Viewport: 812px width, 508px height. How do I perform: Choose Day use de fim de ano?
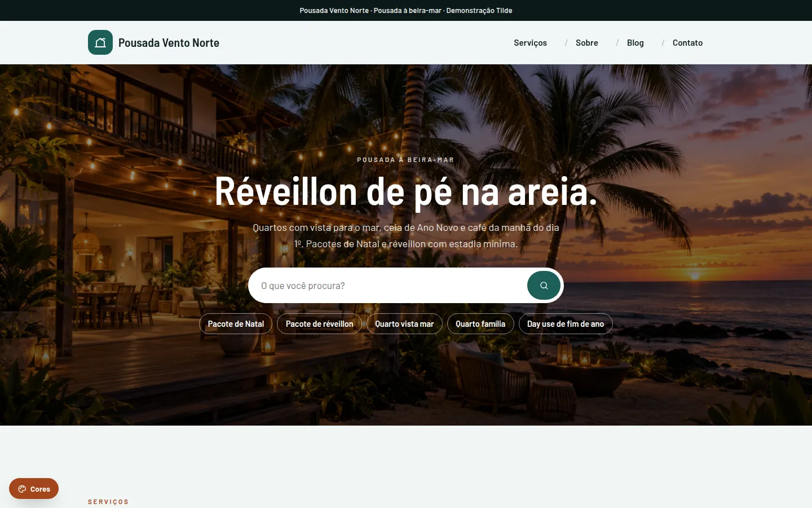(566, 324)
